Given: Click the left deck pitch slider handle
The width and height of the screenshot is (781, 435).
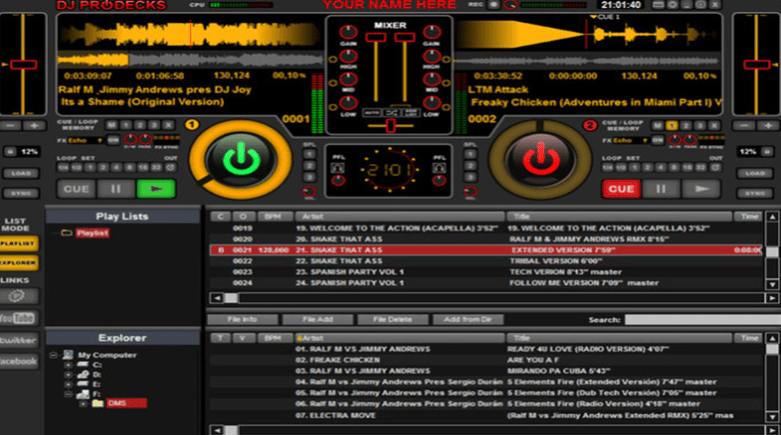Looking at the screenshot, I should (x=23, y=64).
